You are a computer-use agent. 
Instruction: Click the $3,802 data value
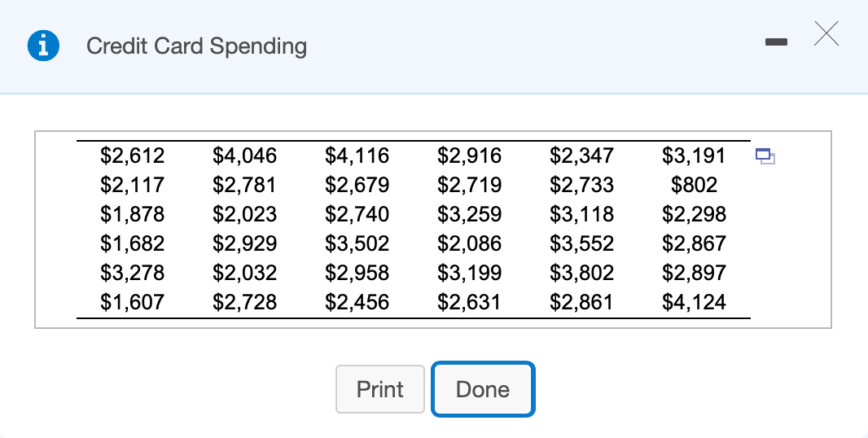coord(582,273)
